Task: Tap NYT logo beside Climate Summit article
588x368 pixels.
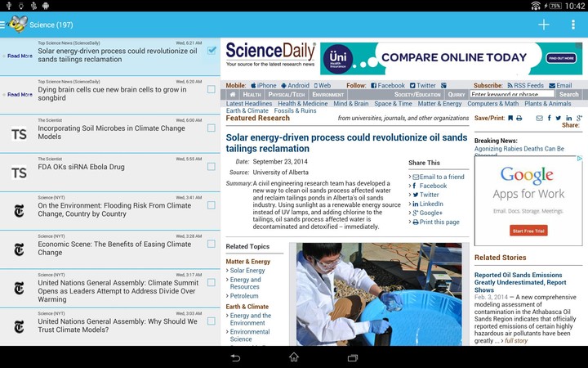Action: (x=19, y=289)
